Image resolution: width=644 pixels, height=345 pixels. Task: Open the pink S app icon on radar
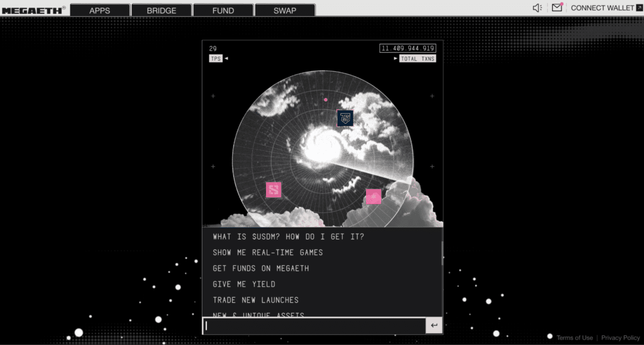click(274, 190)
